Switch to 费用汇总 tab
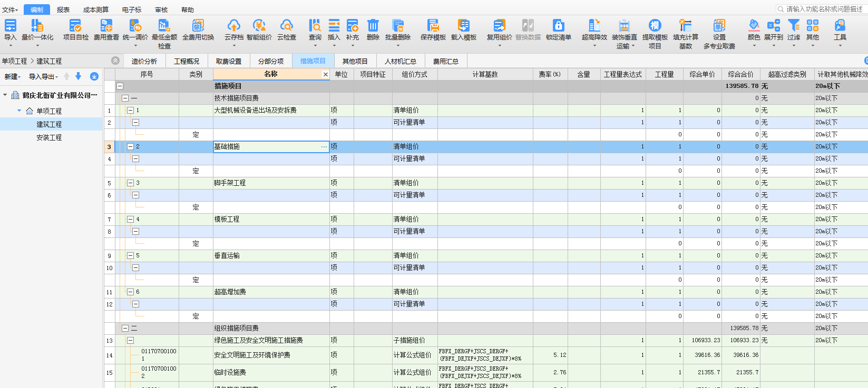The width and height of the screenshot is (868, 388). pos(445,61)
